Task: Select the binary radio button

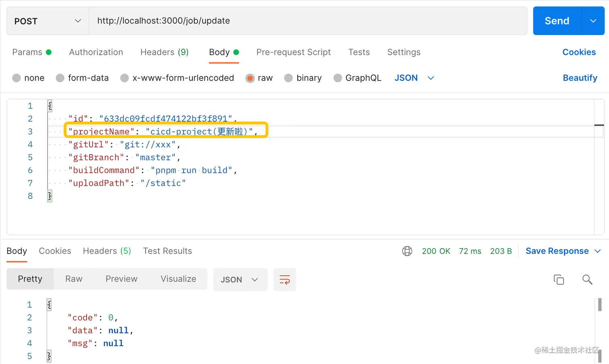Action: coord(288,78)
